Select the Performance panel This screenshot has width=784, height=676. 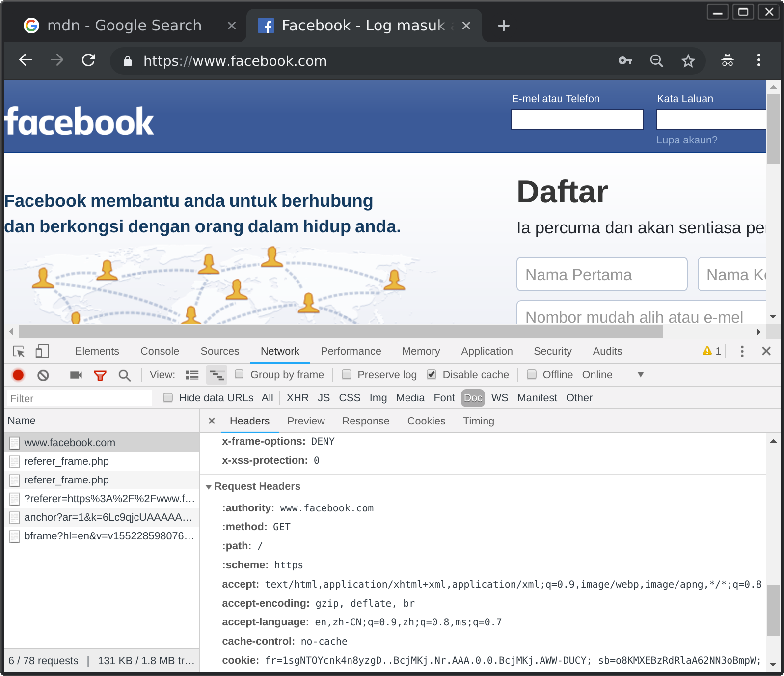pos(351,351)
